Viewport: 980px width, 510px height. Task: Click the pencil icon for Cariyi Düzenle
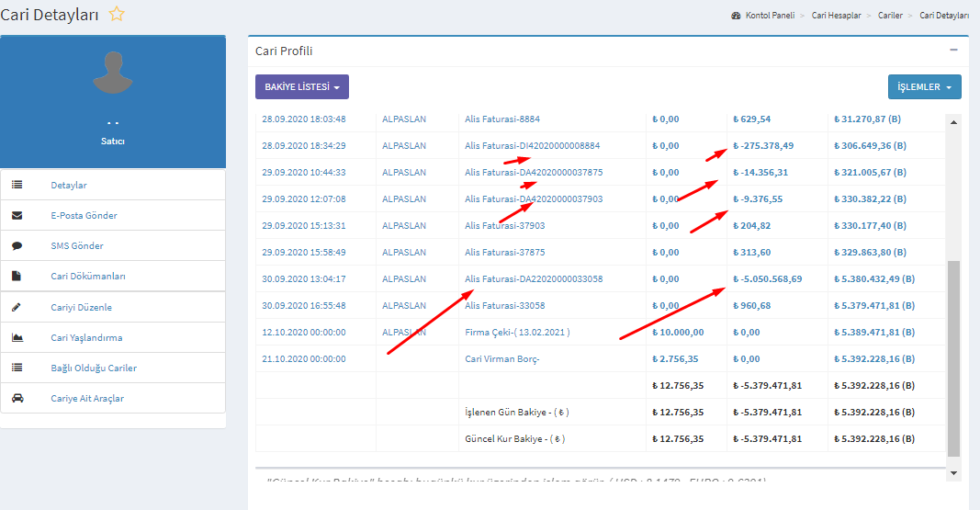point(17,307)
